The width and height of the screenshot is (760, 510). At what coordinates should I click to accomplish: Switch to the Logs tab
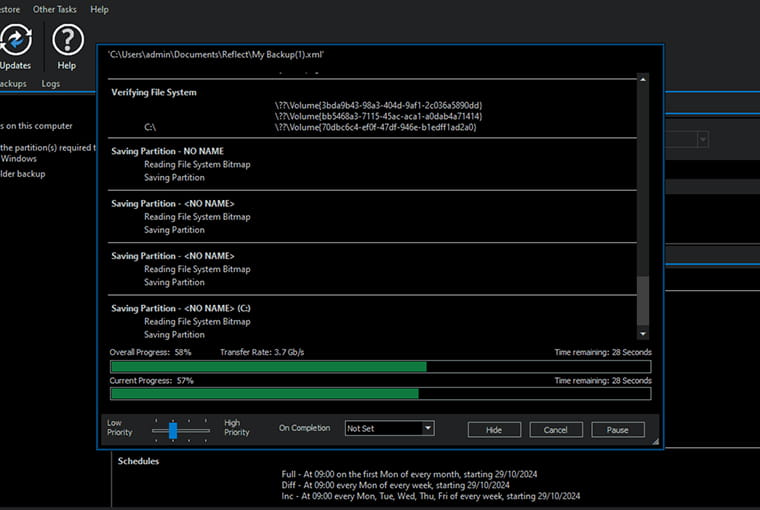point(50,84)
